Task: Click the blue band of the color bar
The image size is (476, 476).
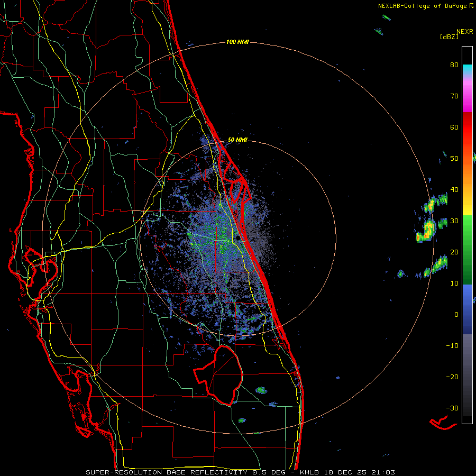Action: (x=467, y=309)
